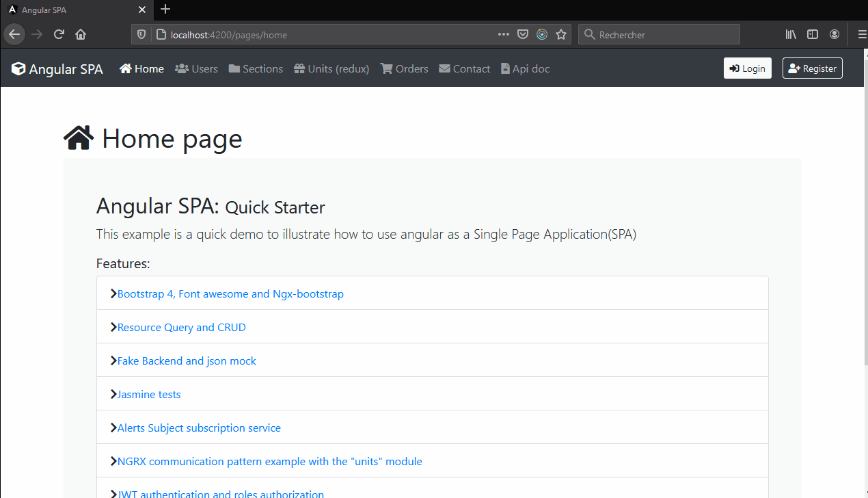Click the Sections folder icon

coord(233,68)
